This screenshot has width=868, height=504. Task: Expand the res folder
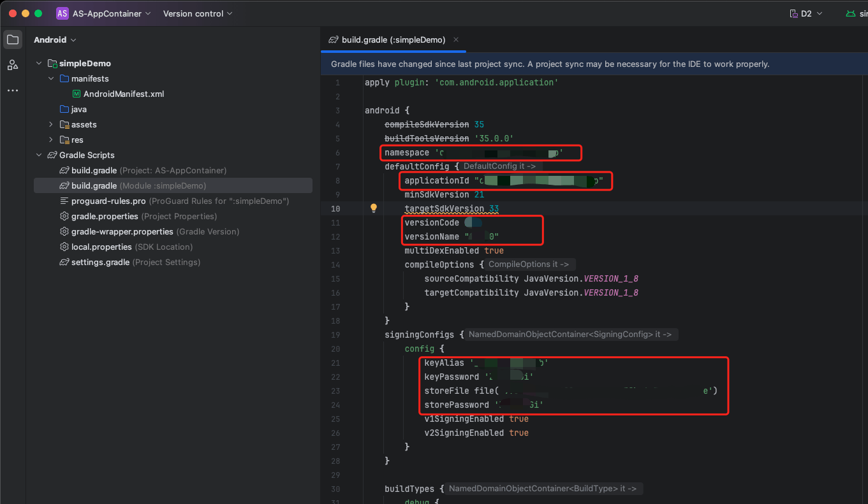coord(51,140)
